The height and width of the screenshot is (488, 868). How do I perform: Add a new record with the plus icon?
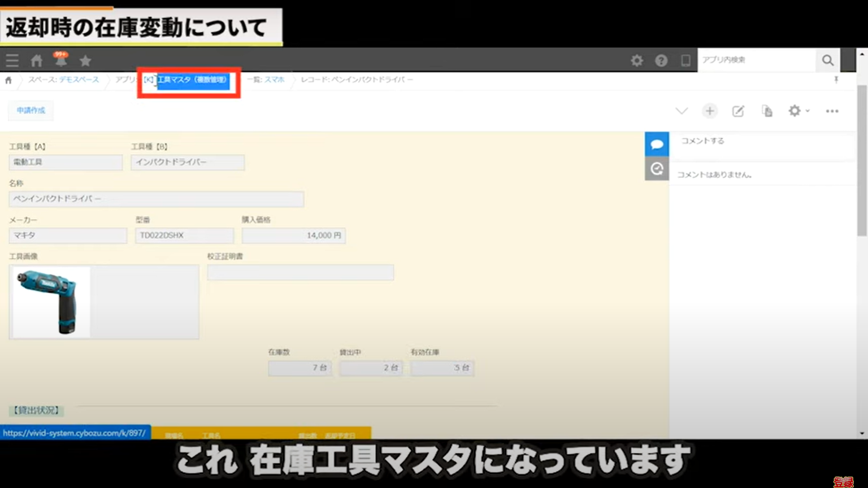(x=710, y=111)
